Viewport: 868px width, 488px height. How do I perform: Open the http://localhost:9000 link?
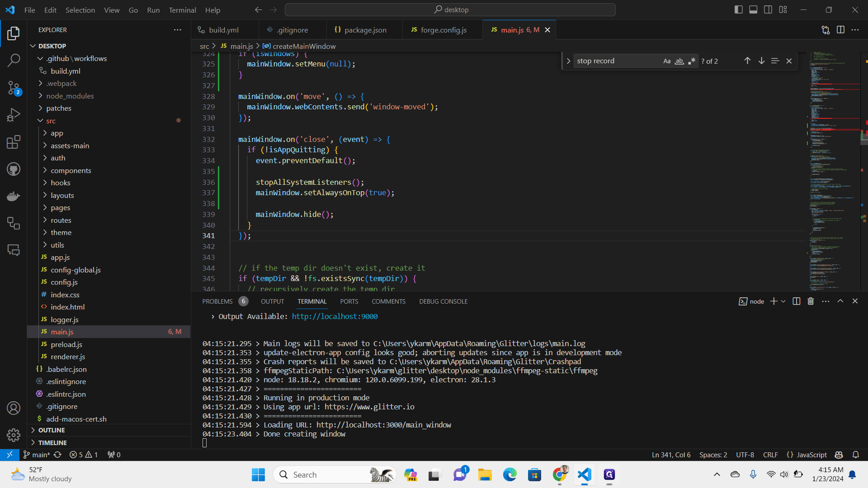pyautogui.click(x=335, y=316)
